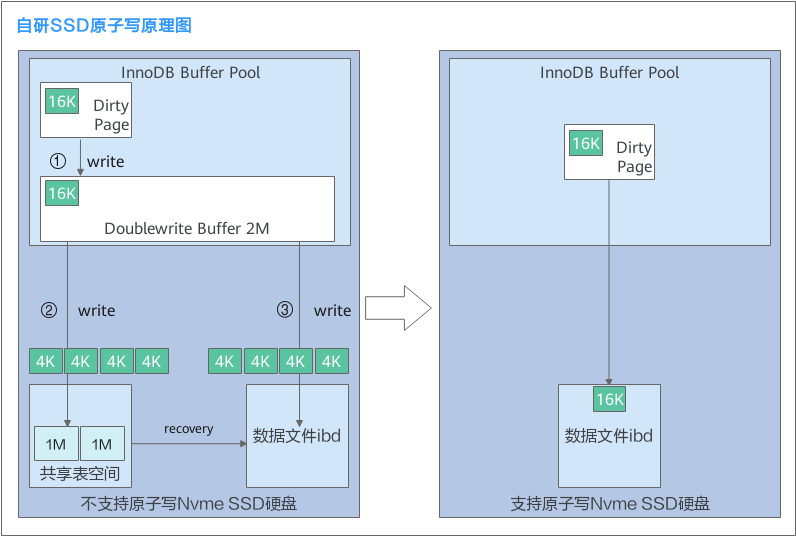Select the left 1M block in 共享表空间
Screen dimensions: 796x536
click(56, 444)
